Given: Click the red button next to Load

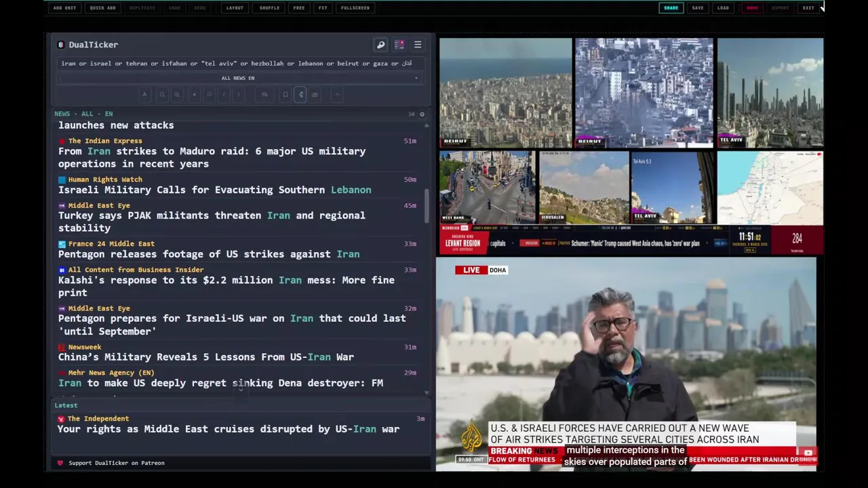Looking at the screenshot, I should pos(752,8).
